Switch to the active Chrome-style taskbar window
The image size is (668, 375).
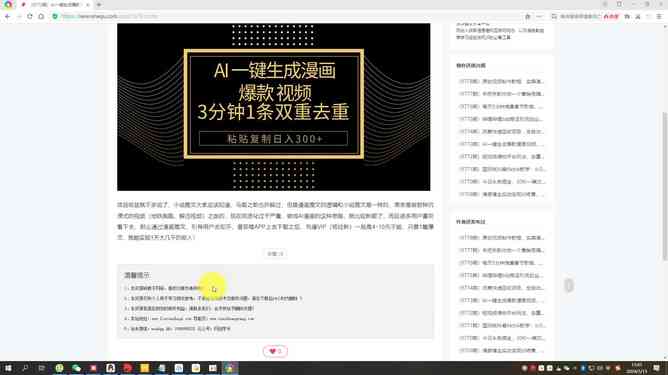[230, 368]
